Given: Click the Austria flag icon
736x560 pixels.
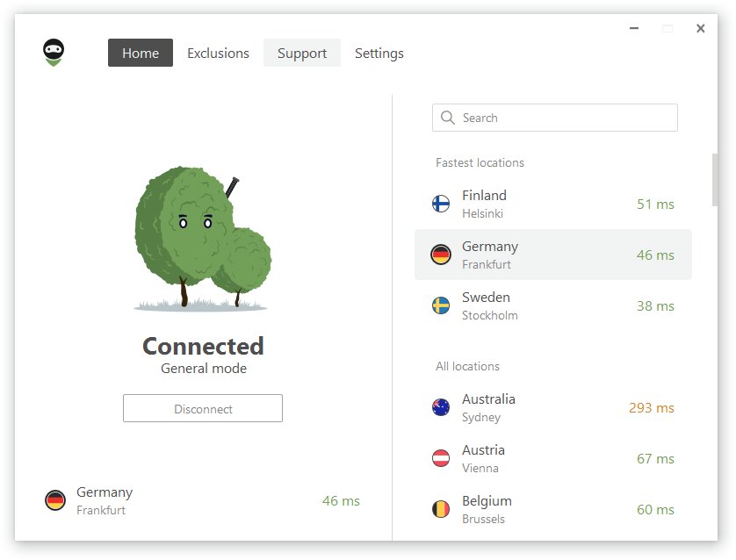Looking at the screenshot, I should click(441, 458).
